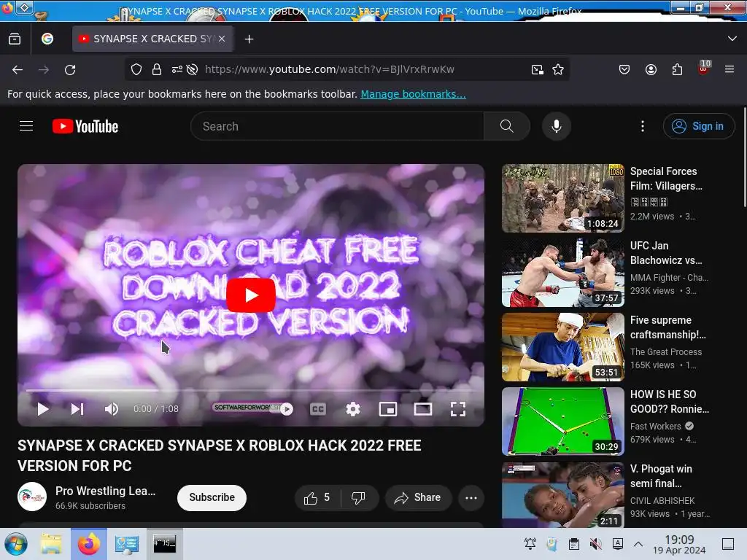
Task: Open a new tab with plus button
Action: point(249,39)
